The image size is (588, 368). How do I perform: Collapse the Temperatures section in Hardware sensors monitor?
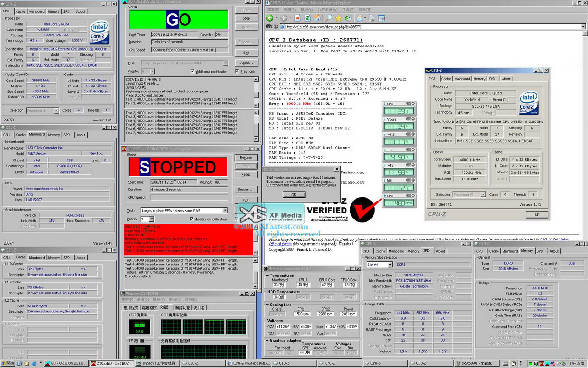[268, 276]
